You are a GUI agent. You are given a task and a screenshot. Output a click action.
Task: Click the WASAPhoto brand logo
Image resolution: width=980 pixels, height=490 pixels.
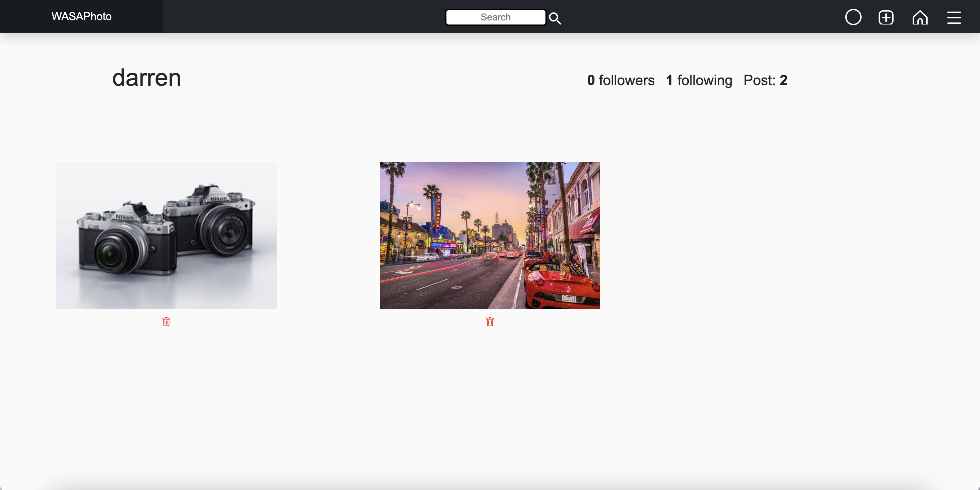pos(81,16)
